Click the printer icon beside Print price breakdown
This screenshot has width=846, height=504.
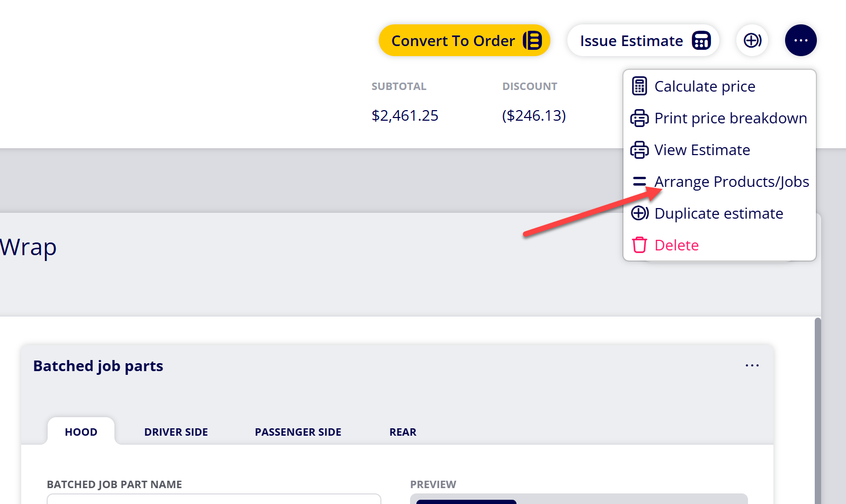[x=639, y=118]
